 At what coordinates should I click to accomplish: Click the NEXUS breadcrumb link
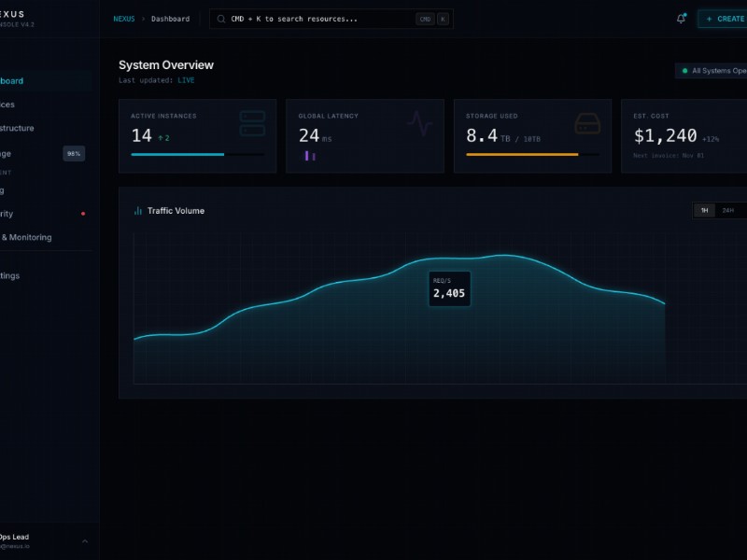pyautogui.click(x=123, y=19)
